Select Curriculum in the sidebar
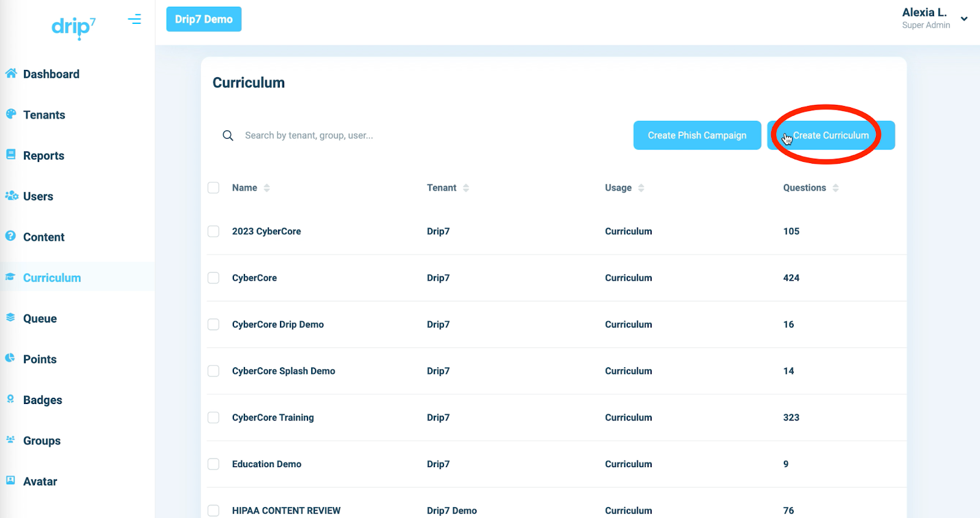 [52, 278]
